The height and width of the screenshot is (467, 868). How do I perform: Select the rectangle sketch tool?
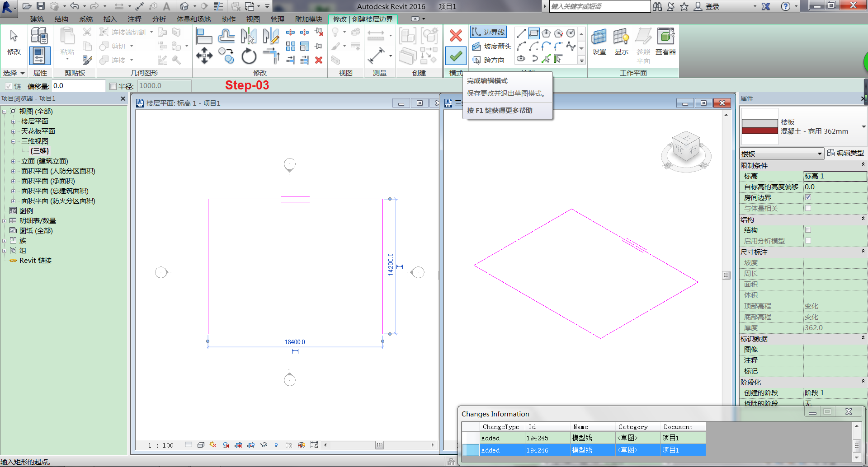point(533,33)
